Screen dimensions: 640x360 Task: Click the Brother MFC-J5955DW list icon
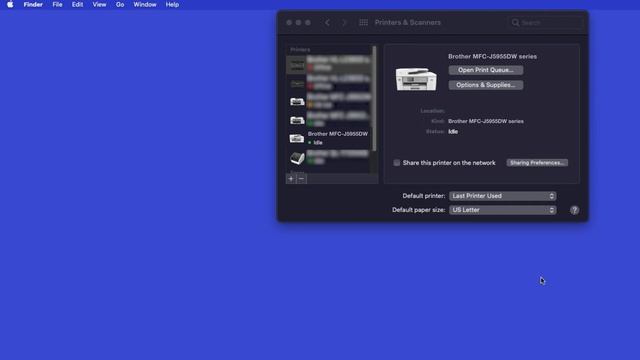pos(297,138)
